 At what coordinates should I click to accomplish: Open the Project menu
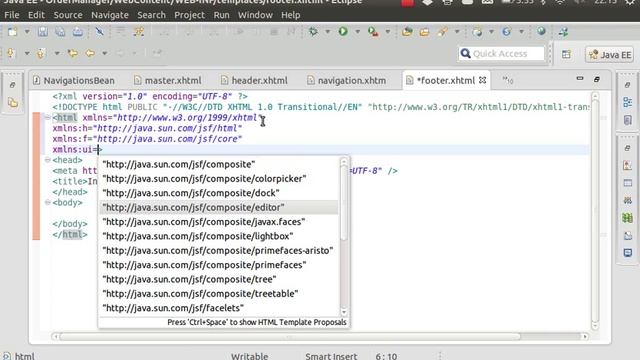189,15
